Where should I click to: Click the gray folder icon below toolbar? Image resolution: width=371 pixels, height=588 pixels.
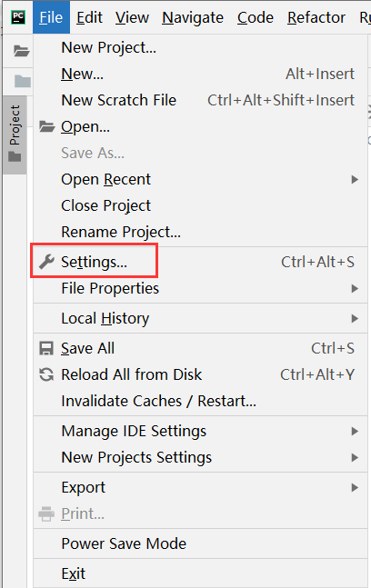[x=23, y=81]
